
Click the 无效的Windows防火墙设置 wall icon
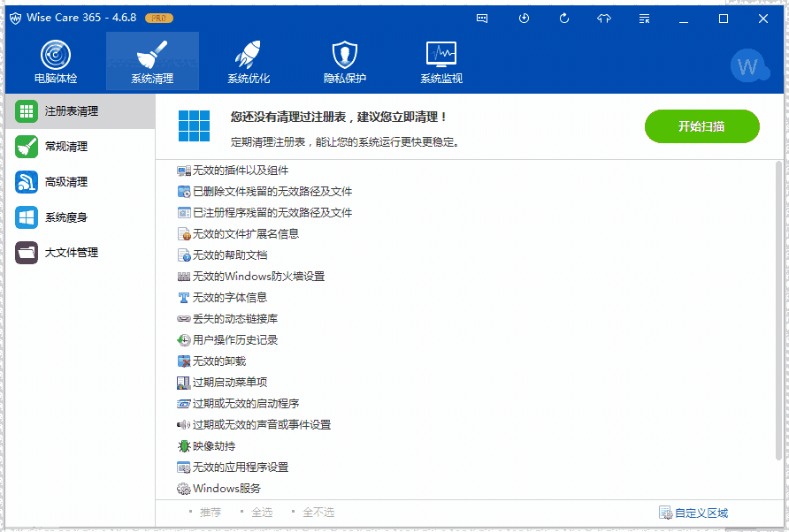coord(184,277)
